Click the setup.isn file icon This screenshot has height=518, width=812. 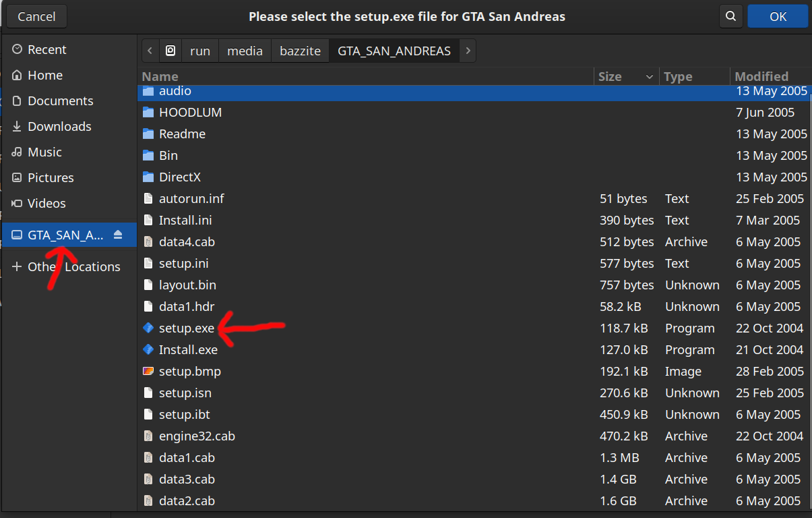click(x=148, y=393)
